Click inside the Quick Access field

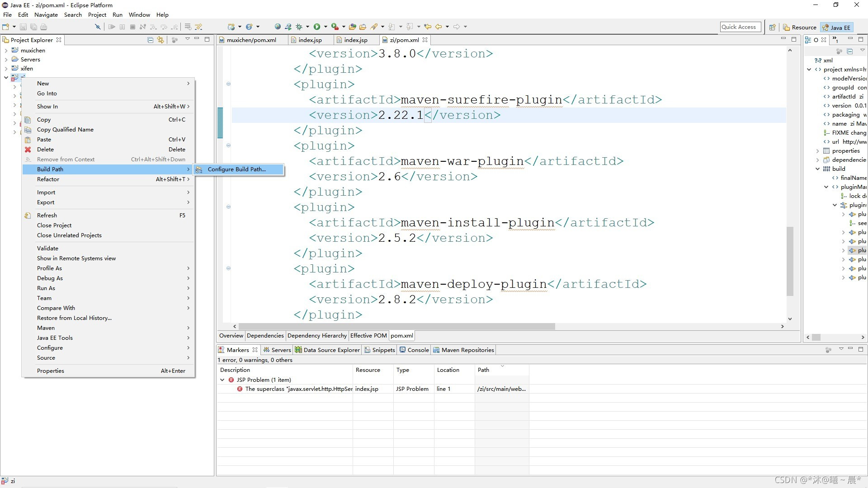click(x=740, y=27)
